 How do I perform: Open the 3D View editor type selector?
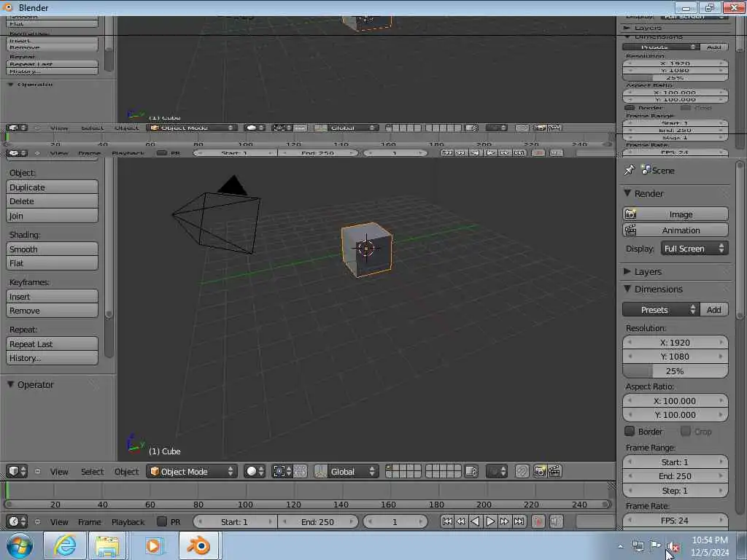point(18,472)
